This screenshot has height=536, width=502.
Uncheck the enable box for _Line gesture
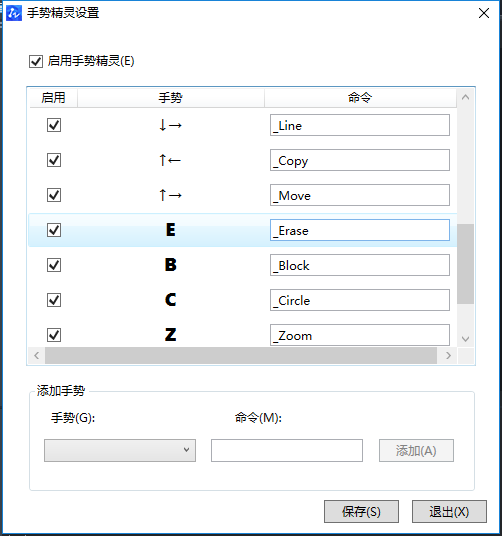click(54, 125)
